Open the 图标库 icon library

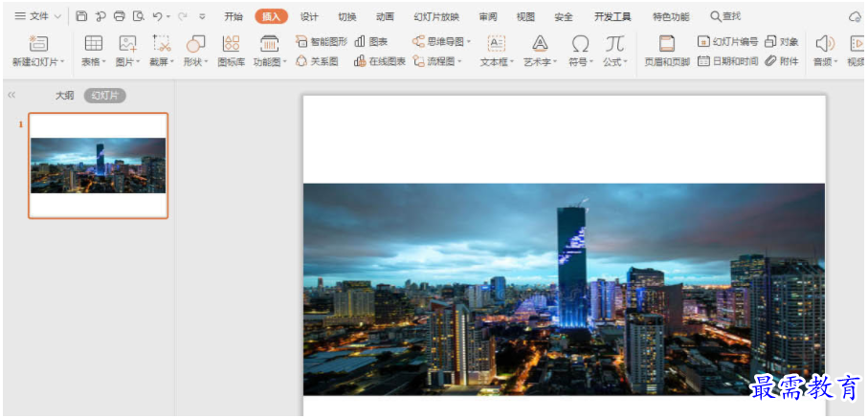click(231, 51)
